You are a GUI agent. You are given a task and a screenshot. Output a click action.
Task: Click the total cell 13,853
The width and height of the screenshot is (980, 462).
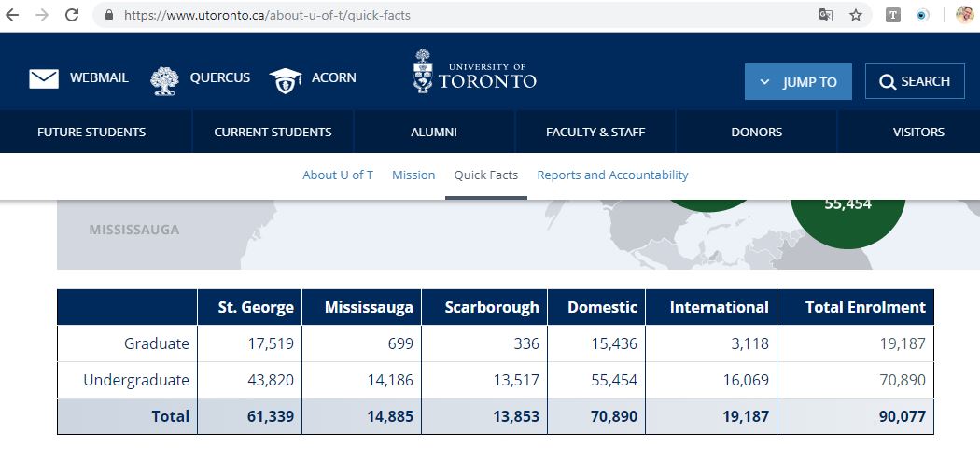[x=515, y=416]
